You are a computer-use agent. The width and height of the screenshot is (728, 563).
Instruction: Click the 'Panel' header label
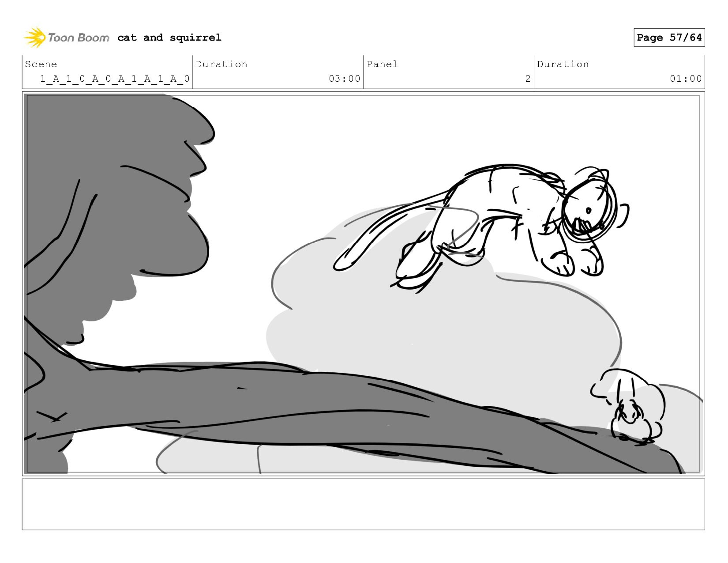(x=382, y=64)
